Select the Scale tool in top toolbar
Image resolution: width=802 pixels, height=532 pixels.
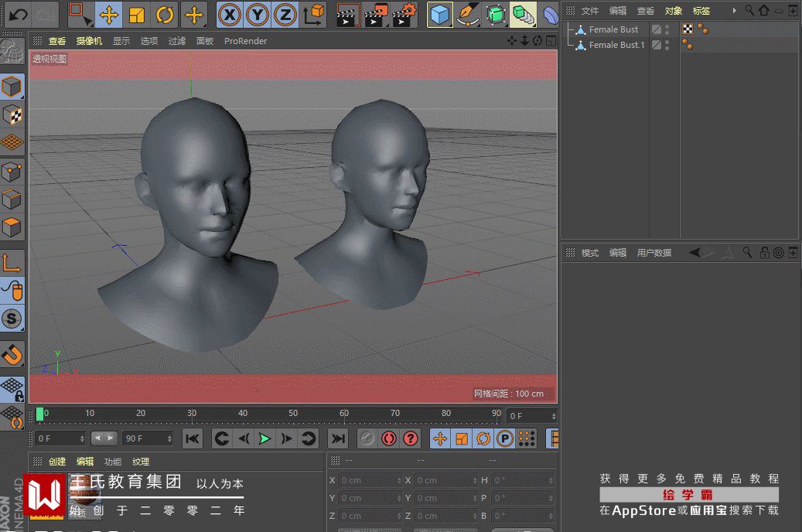[x=137, y=15]
